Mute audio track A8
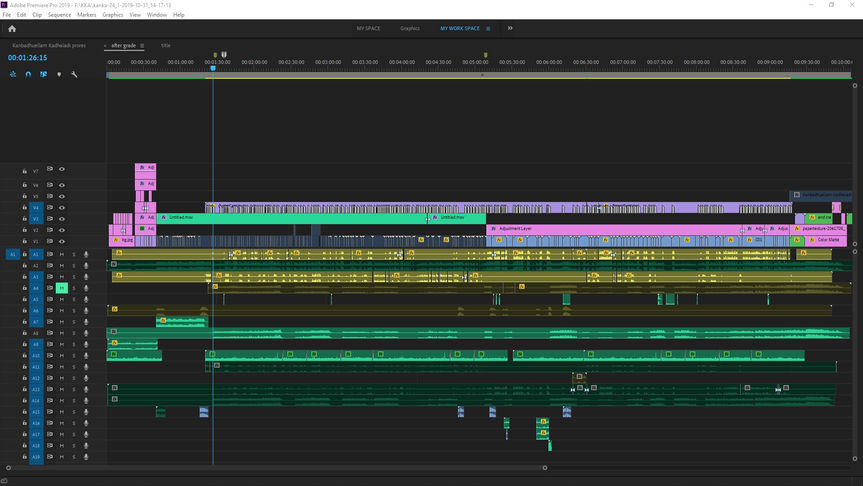 (62, 333)
